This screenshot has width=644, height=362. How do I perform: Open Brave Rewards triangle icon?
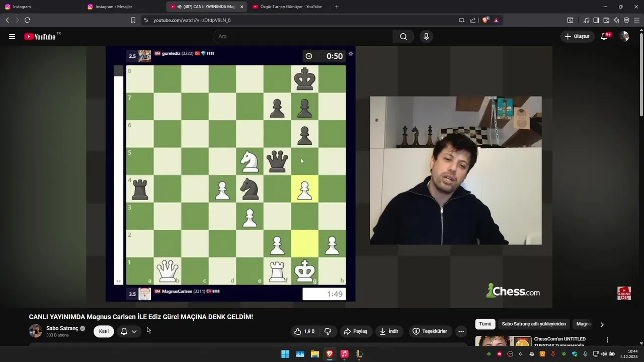(x=496, y=20)
